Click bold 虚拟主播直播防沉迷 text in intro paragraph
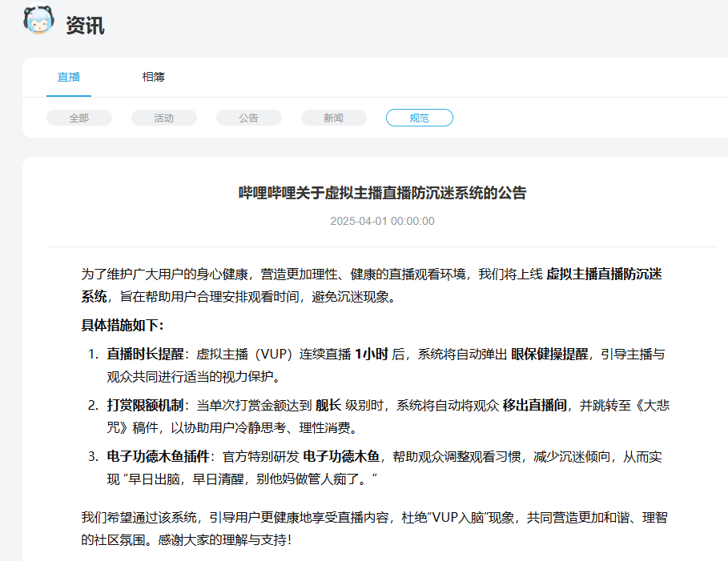The height and width of the screenshot is (561, 728). pyautogui.click(x=604, y=274)
